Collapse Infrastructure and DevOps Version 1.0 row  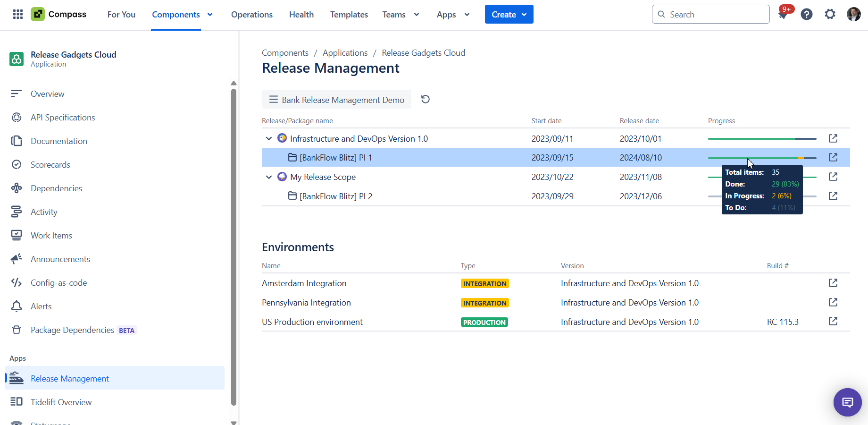point(269,138)
